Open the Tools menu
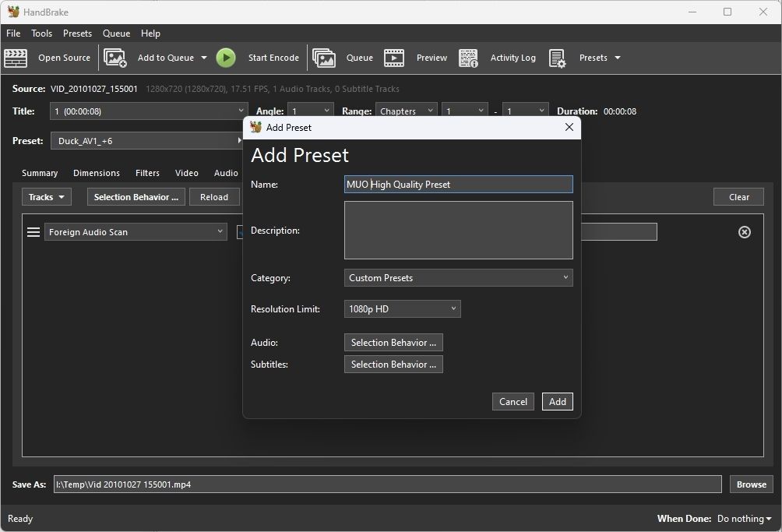This screenshot has height=532, width=782. click(41, 33)
